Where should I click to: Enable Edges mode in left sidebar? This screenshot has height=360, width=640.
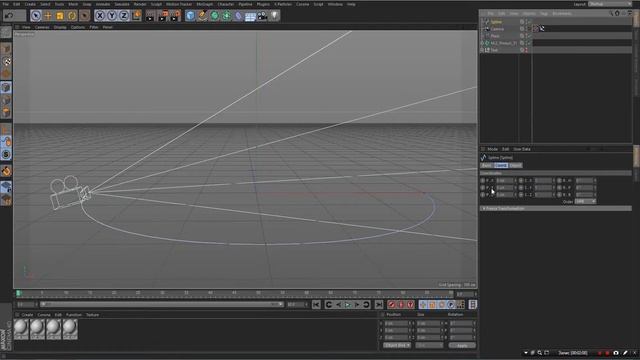pyautogui.click(x=6, y=100)
